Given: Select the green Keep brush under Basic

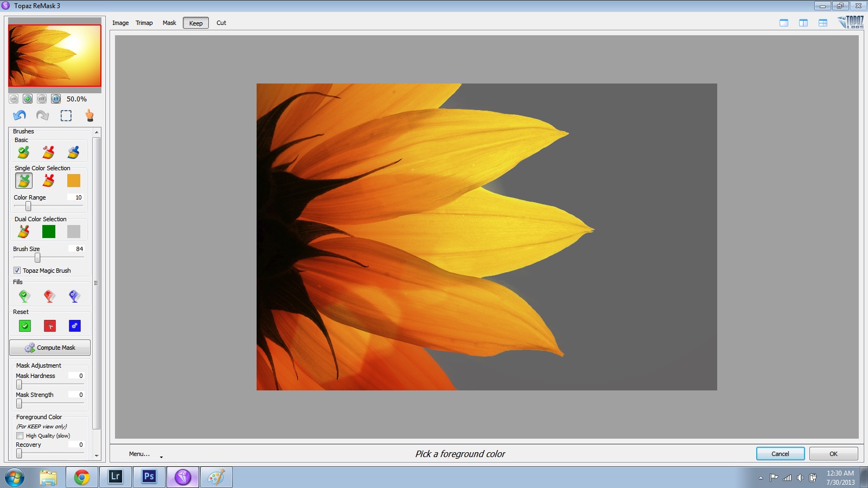Looking at the screenshot, I should point(23,152).
